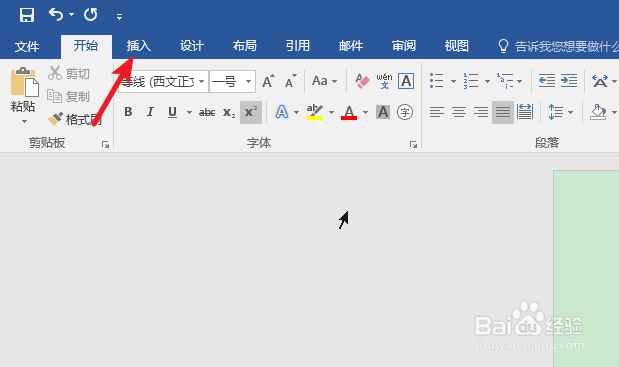Toggle justify alignment
Viewport: 619px width, 367px height.
point(503,112)
